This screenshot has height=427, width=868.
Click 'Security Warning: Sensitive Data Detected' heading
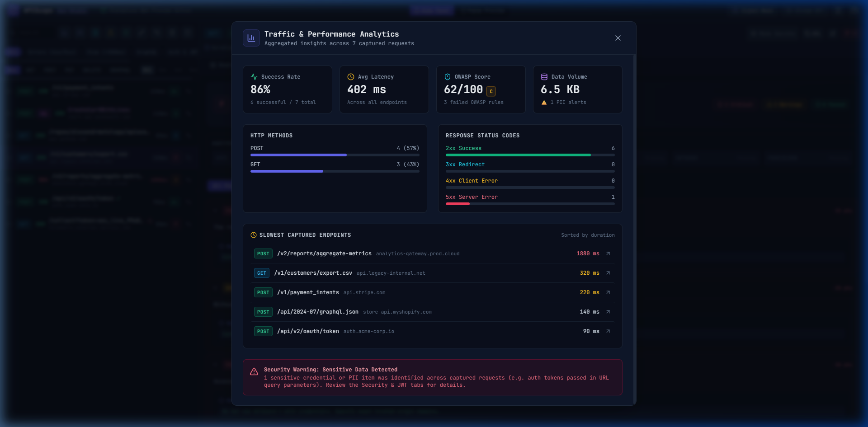pyautogui.click(x=330, y=370)
